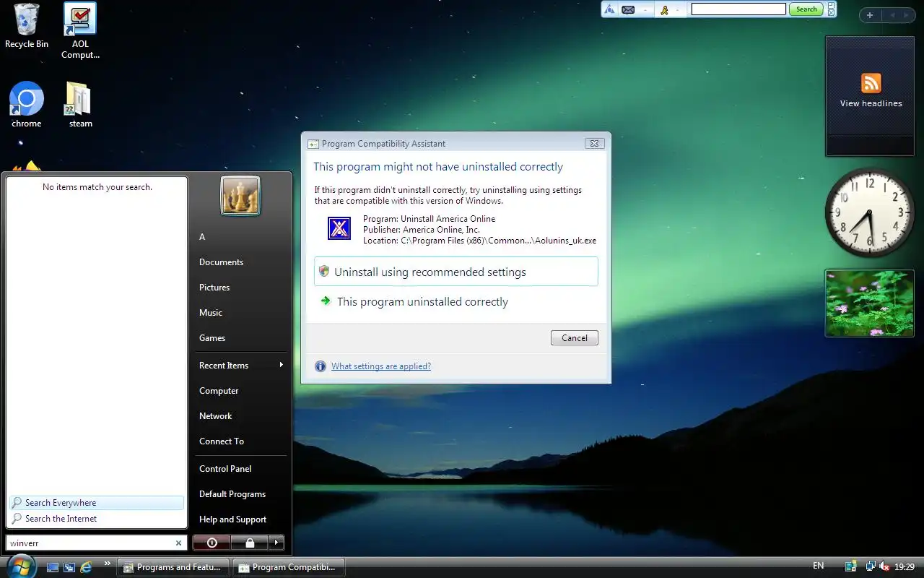Go to previous sidebar gadgets page

coord(892,15)
